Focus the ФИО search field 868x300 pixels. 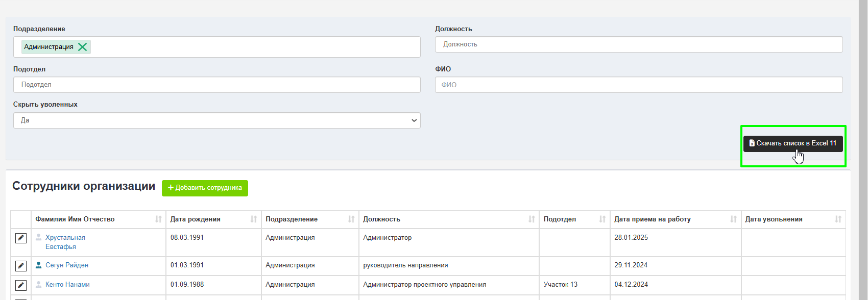[639, 85]
